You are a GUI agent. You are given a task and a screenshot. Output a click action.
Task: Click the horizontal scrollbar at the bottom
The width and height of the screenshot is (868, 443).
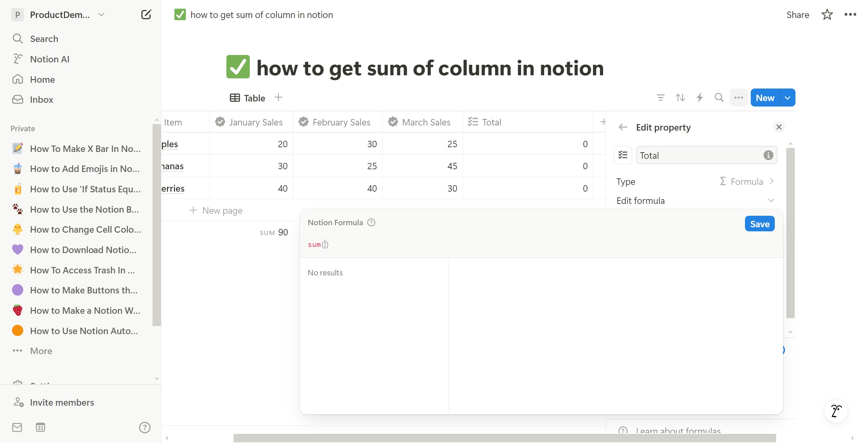pyautogui.click(x=504, y=438)
